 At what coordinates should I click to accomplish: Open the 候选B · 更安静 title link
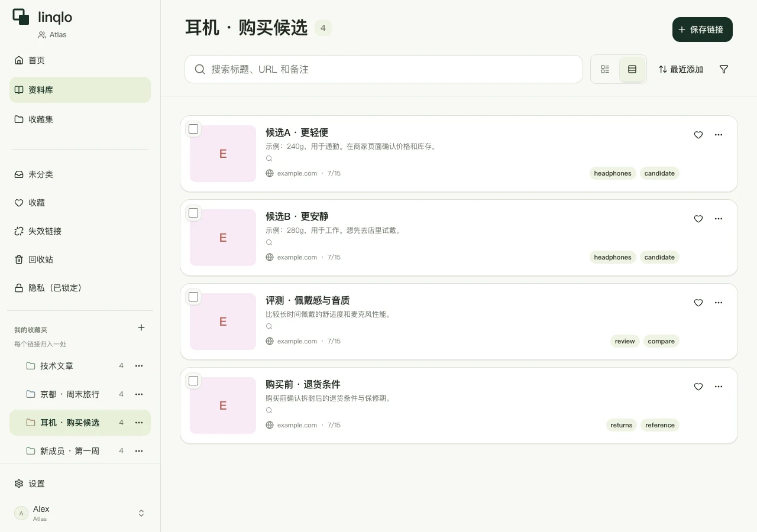(297, 216)
